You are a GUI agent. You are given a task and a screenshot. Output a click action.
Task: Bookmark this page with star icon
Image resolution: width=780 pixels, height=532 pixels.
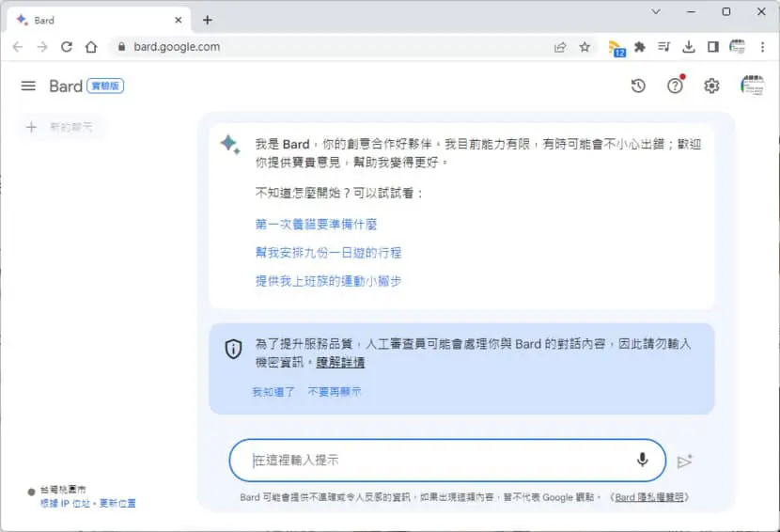[x=585, y=47]
